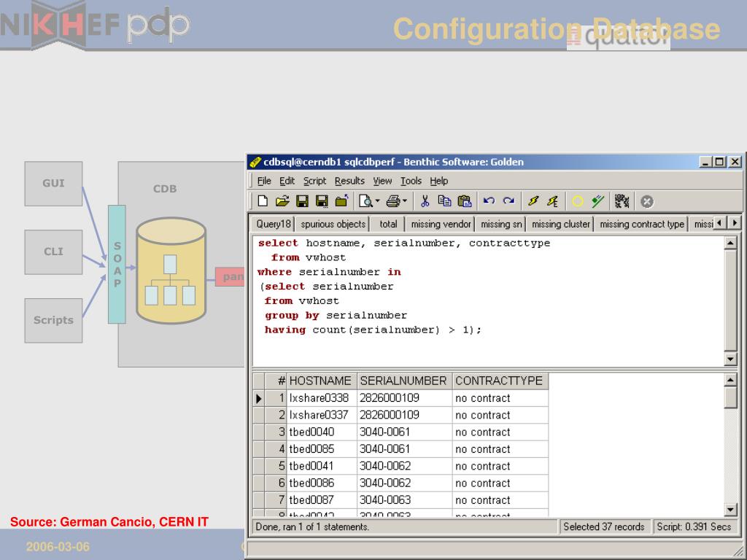
Task: Select the lxshare0337 hostname cell
Action: click(322, 415)
